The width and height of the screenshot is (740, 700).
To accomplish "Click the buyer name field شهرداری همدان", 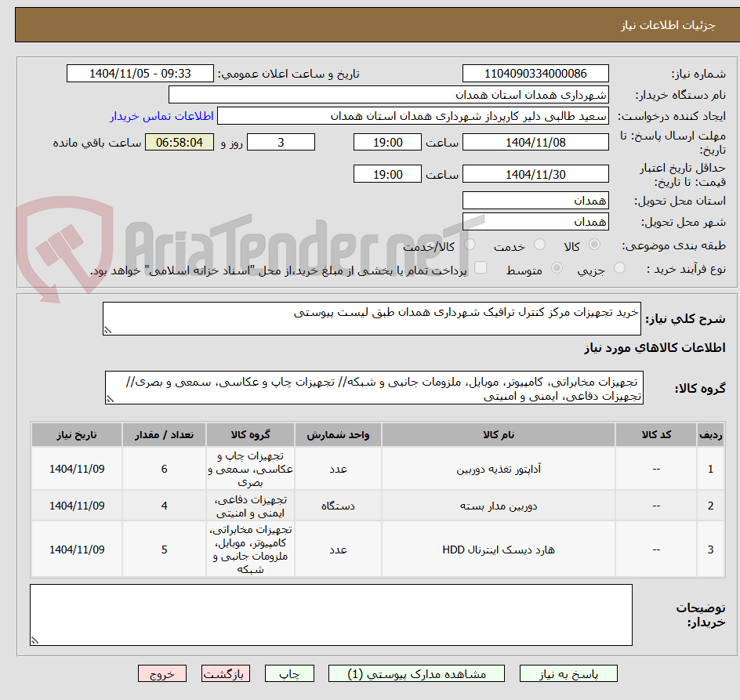I will (388, 94).
